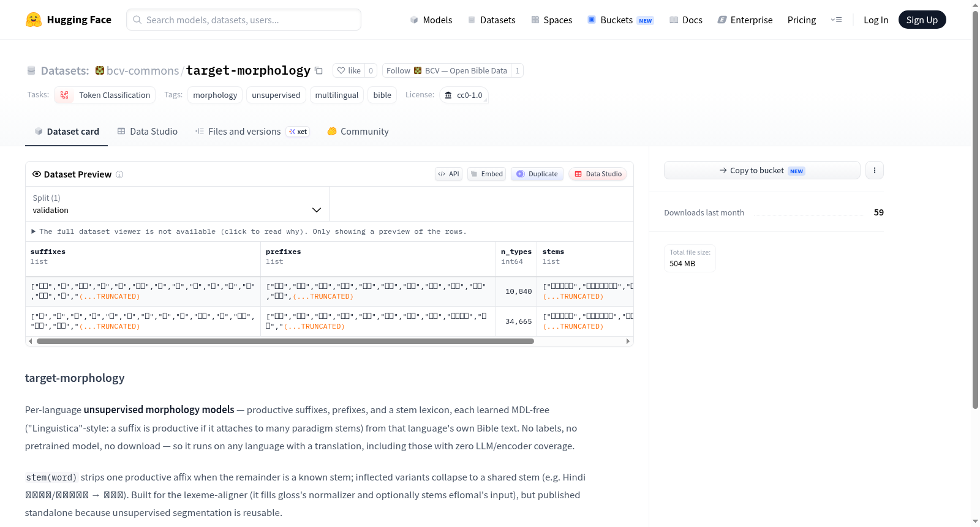The image size is (980, 527).
Task: Follow BCV — Open Bible Data
Action: [x=447, y=70]
